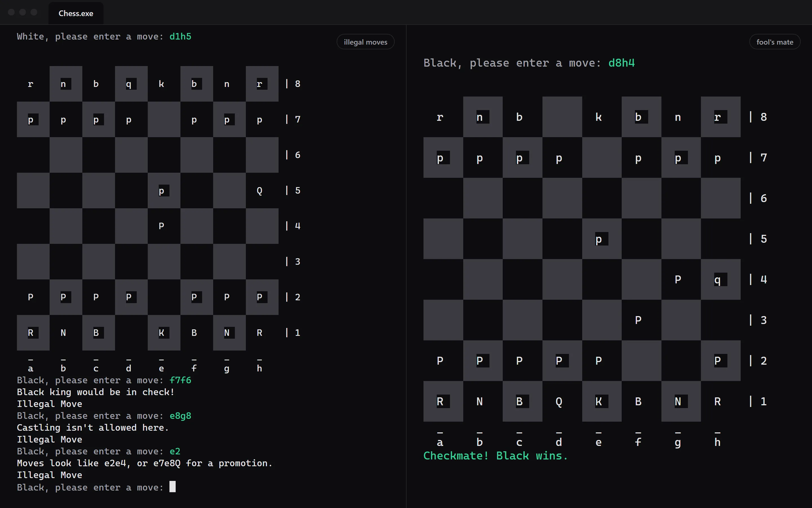Click the black prompt input cursor

coord(173,487)
